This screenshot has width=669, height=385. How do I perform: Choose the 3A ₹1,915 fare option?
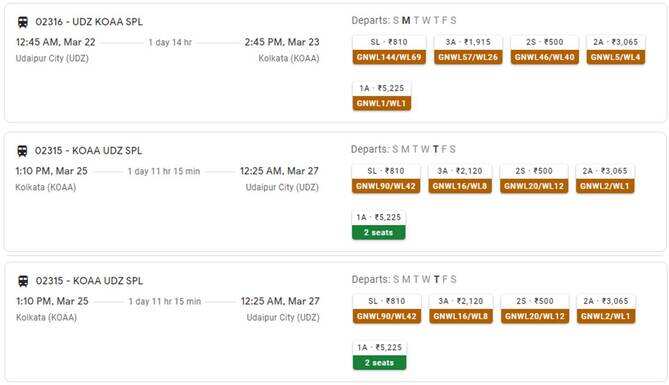[468, 50]
